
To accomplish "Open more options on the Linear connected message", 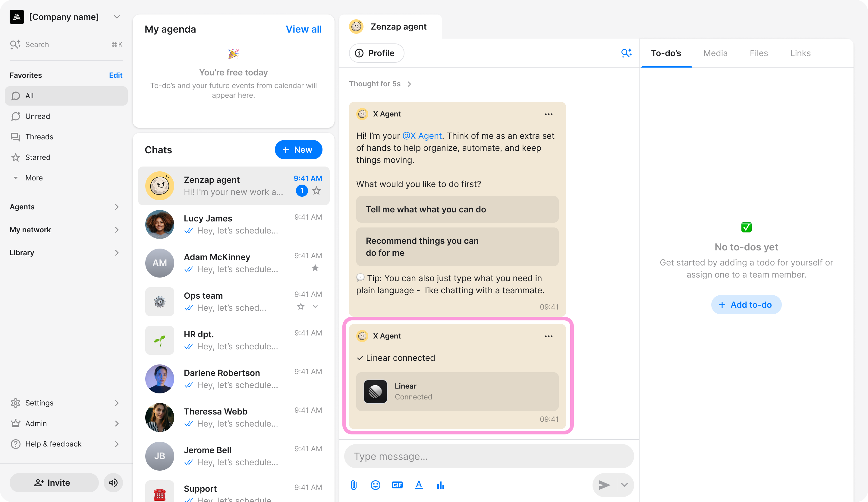I will [x=548, y=336].
